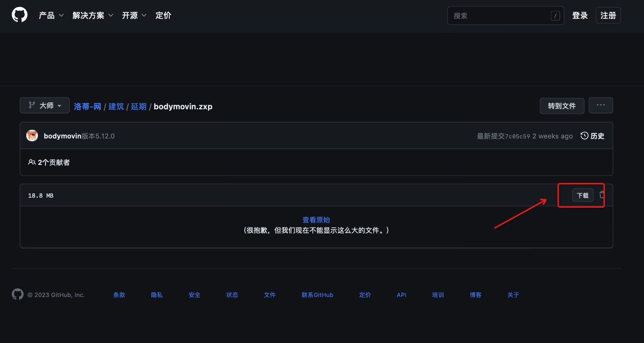Click slash shortcut icon in search box
Image resolution: width=644 pixels, height=343 pixels.
[x=555, y=16]
